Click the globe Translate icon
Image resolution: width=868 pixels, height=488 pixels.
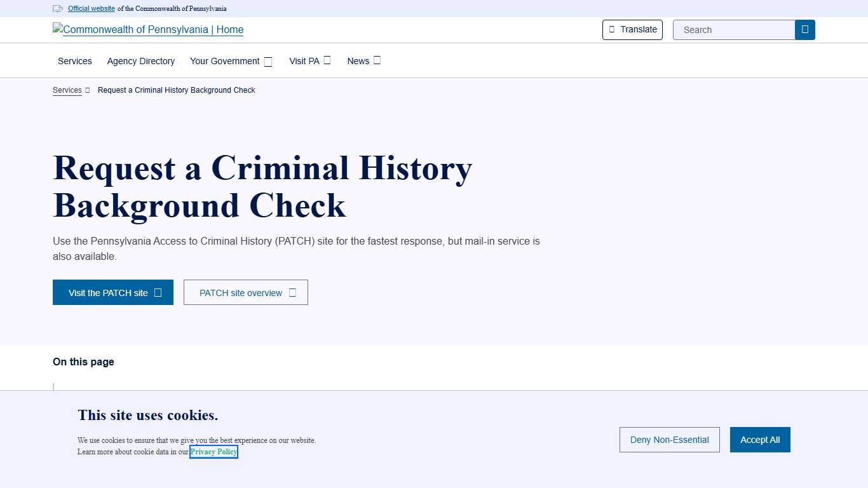click(612, 29)
